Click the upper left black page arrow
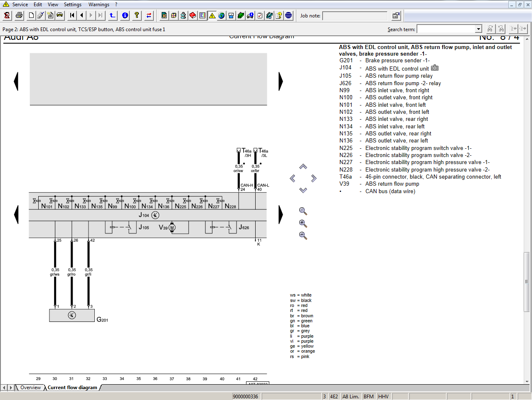The height and width of the screenshot is (400, 532). point(16,81)
